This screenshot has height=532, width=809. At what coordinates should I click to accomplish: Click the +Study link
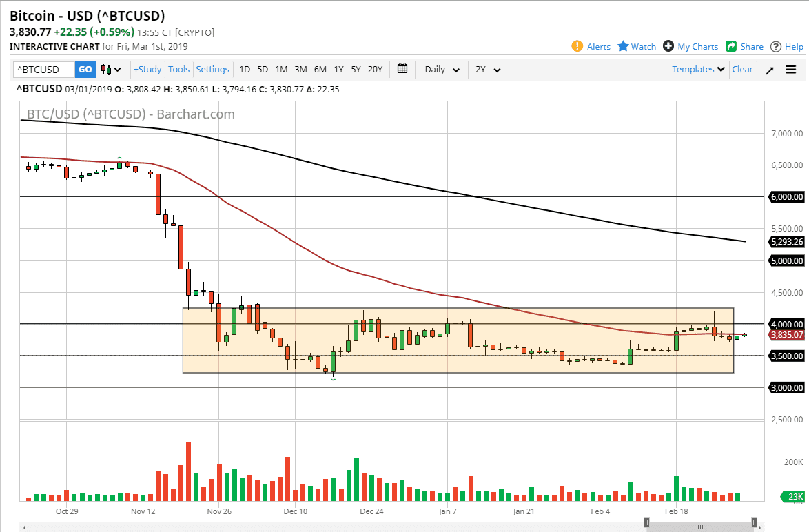click(147, 69)
